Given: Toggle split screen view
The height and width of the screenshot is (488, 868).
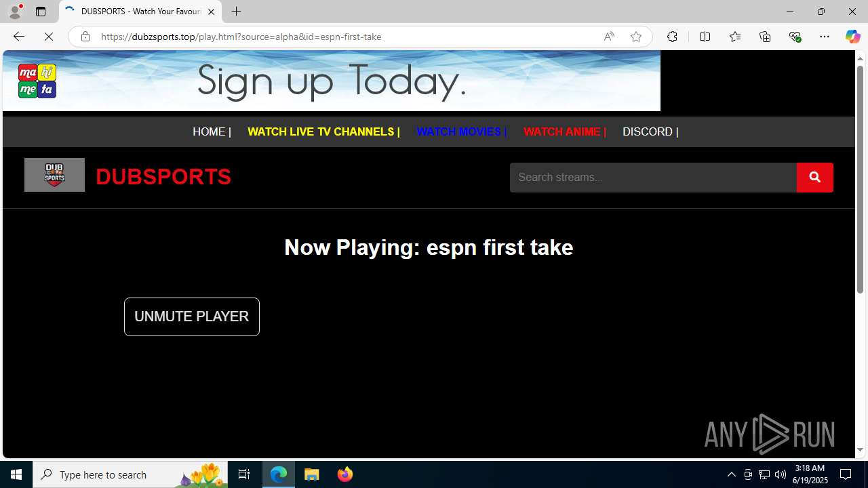Looking at the screenshot, I should pyautogui.click(x=705, y=37).
